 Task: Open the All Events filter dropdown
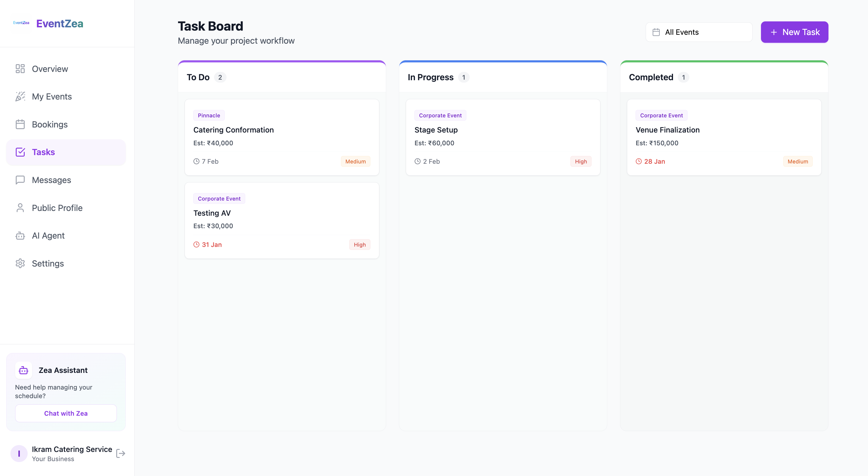699,32
